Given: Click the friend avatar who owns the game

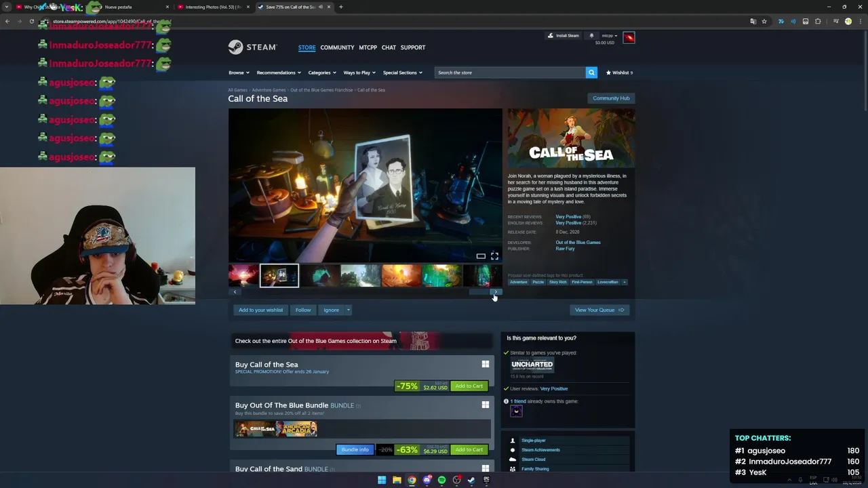Looking at the screenshot, I should pyautogui.click(x=516, y=411).
